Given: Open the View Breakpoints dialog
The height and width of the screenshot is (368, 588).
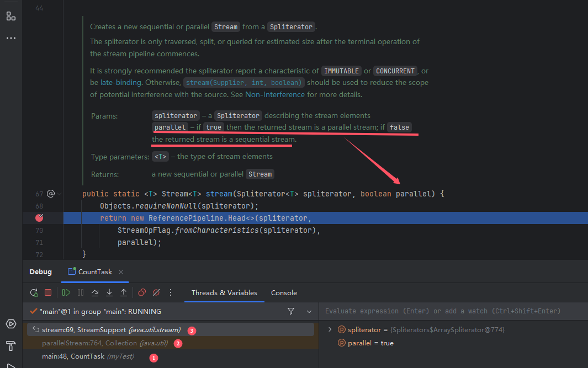Looking at the screenshot, I should [142, 293].
